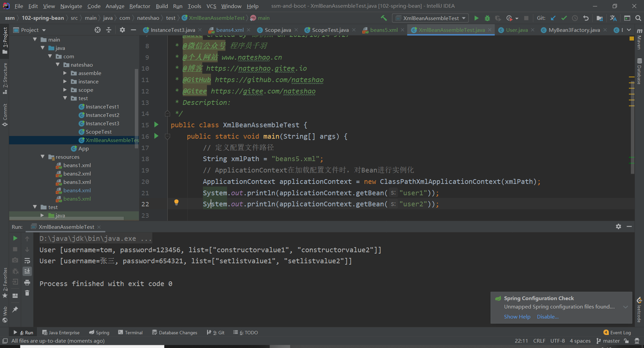Image resolution: width=644 pixels, height=348 pixels.
Task: Toggle scroll to end in console
Action: click(27, 271)
